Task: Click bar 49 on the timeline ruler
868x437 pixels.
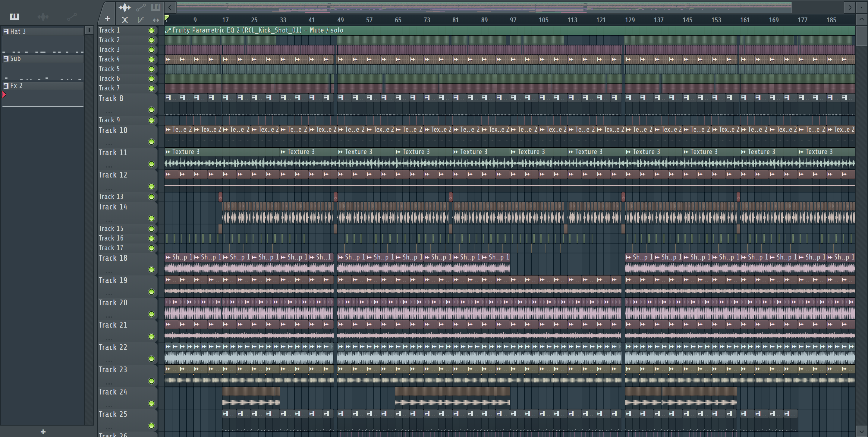Action: [x=340, y=20]
